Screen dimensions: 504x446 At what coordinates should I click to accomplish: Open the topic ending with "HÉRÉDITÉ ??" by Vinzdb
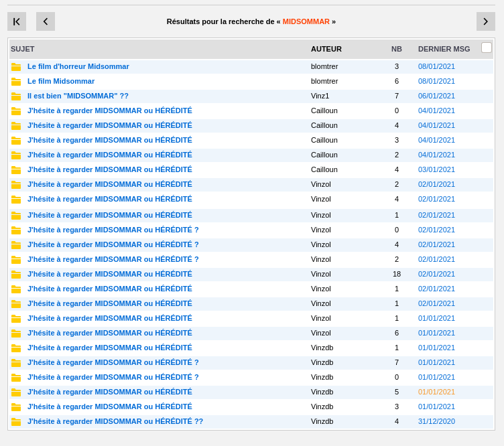tap(115, 421)
